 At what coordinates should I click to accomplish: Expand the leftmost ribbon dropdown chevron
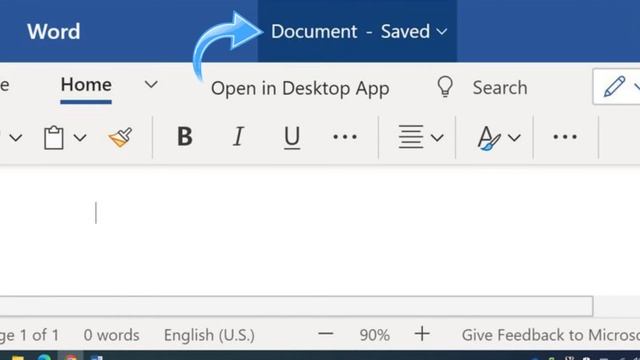16,138
